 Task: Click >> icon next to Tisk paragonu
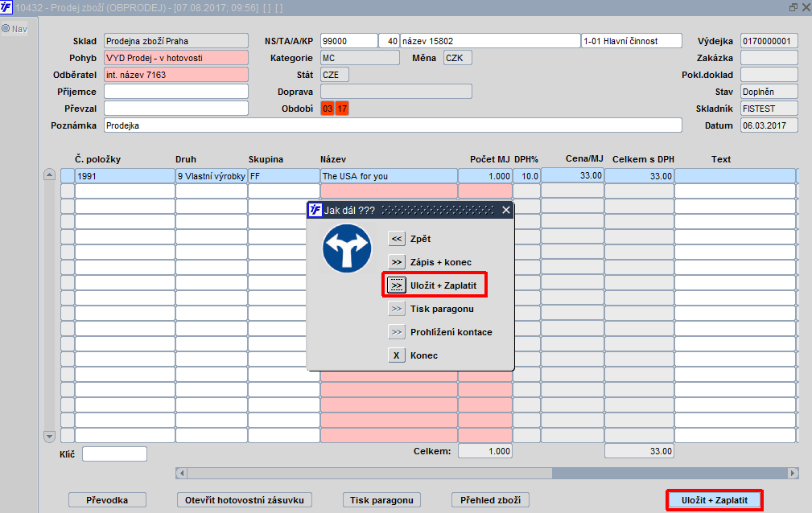pos(396,309)
